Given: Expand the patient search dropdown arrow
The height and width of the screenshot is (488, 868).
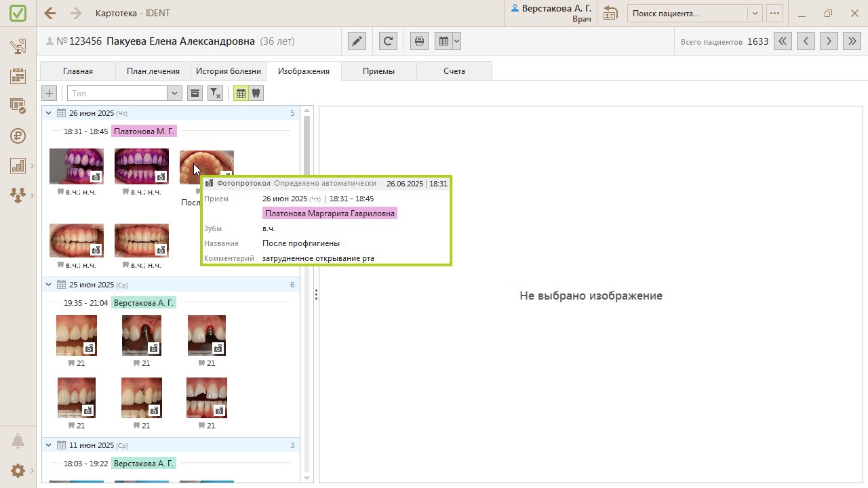Looking at the screenshot, I should coord(755,14).
